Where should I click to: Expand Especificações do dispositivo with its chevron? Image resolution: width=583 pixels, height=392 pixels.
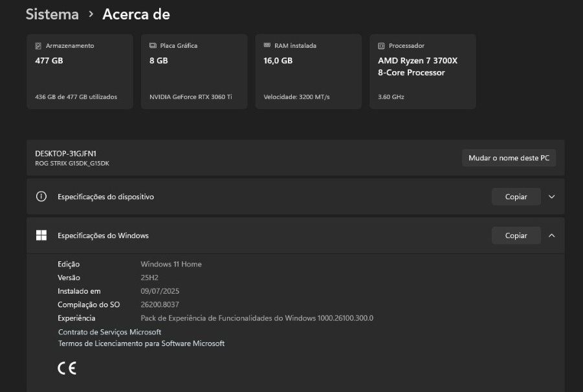tap(552, 197)
